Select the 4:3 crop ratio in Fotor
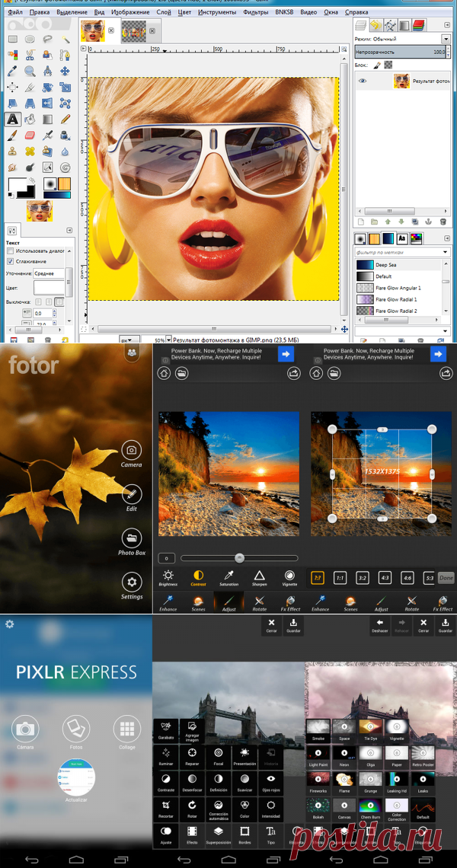This screenshot has height=868, width=457. click(385, 577)
